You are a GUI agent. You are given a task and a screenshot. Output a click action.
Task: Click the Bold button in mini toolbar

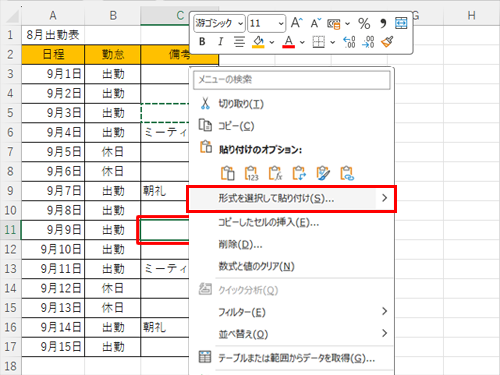tap(202, 42)
